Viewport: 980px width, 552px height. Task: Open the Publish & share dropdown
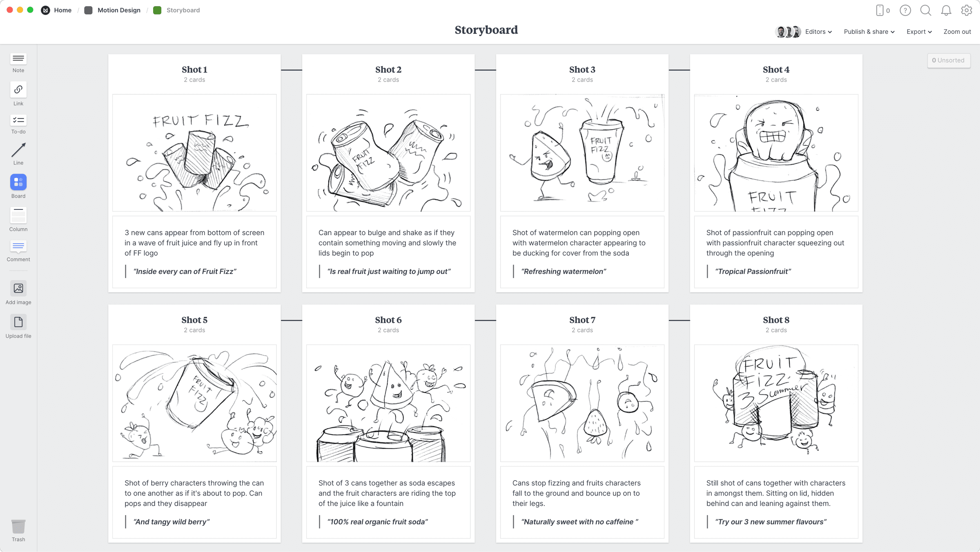coord(869,31)
